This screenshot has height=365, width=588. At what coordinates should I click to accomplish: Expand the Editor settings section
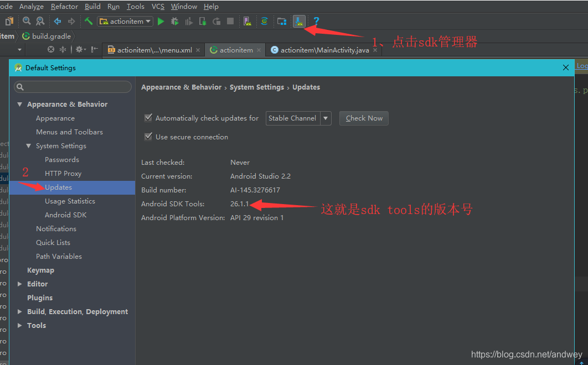coord(19,284)
